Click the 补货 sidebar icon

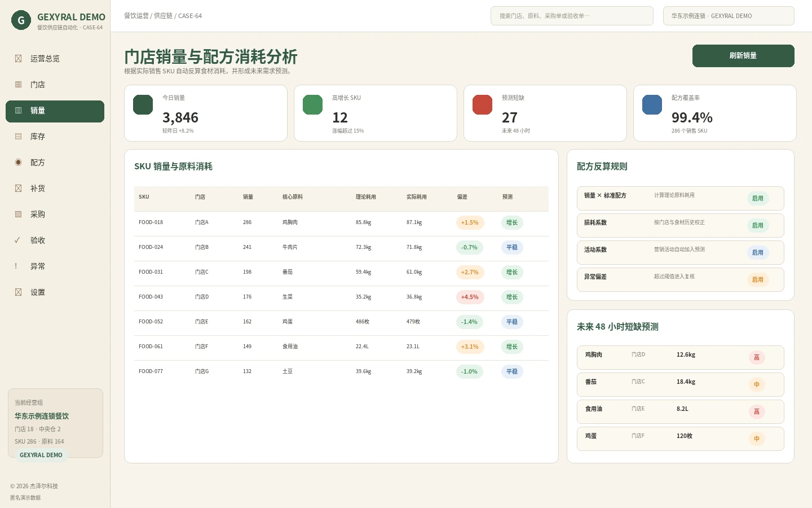point(18,189)
